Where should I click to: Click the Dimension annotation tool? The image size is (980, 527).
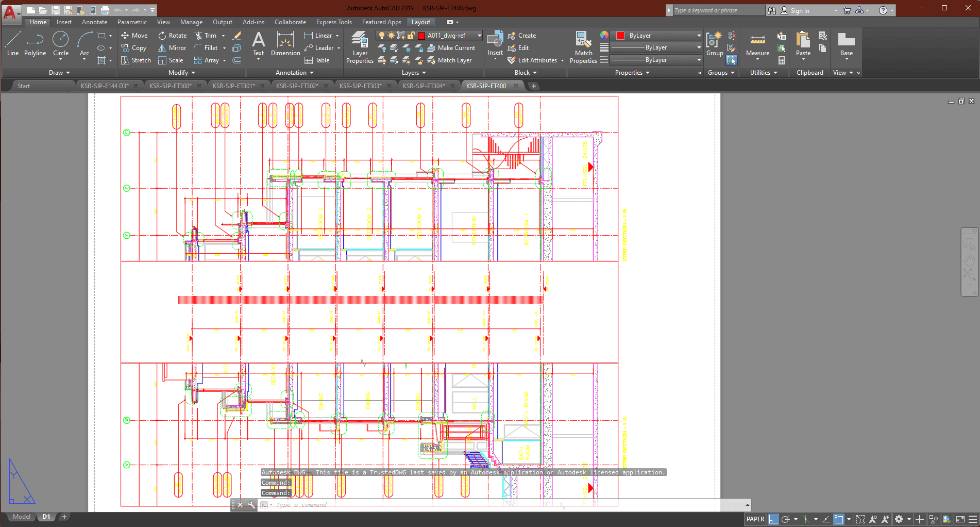click(285, 44)
